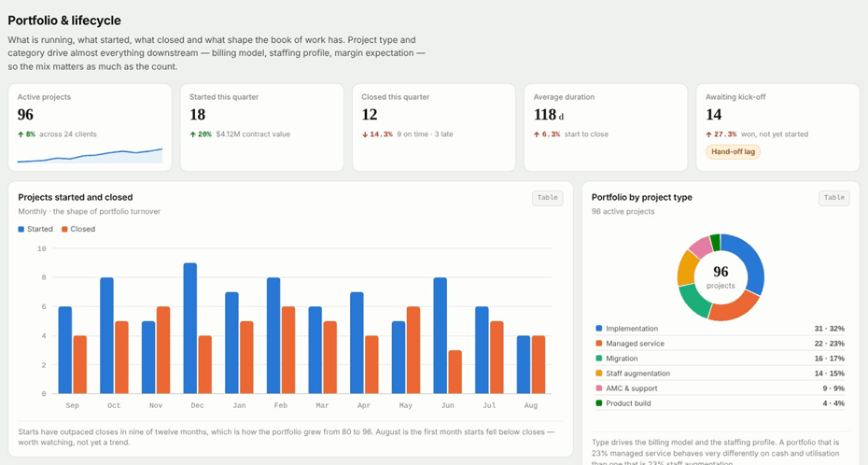Select the Closed this quarter card

click(434, 127)
